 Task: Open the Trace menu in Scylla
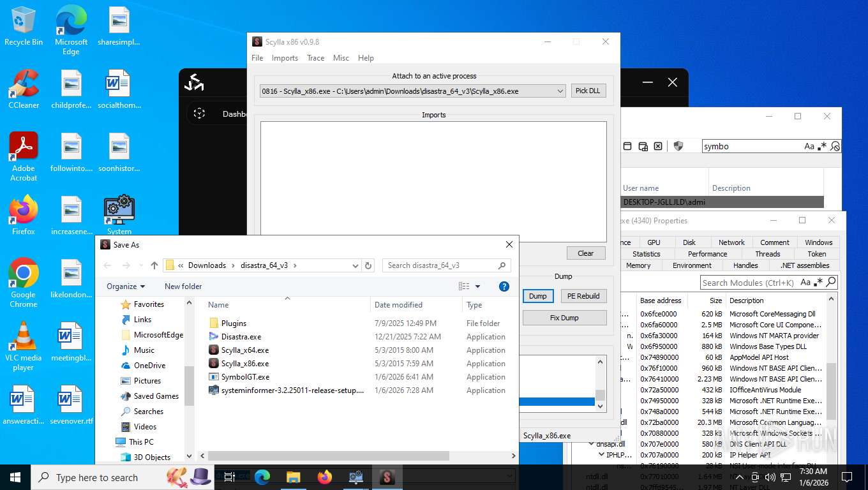315,58
